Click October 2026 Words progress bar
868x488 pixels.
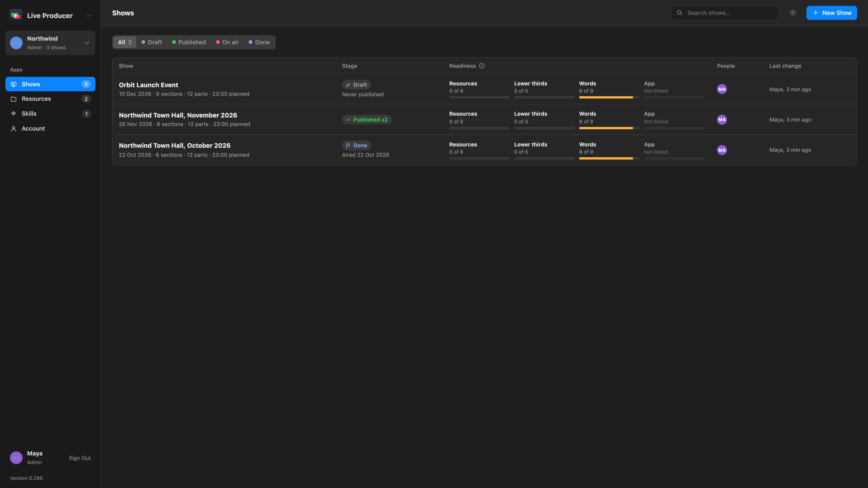click(609, 158)
